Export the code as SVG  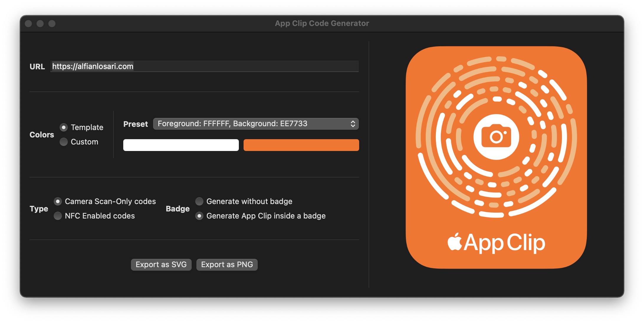tap(161, 264)
